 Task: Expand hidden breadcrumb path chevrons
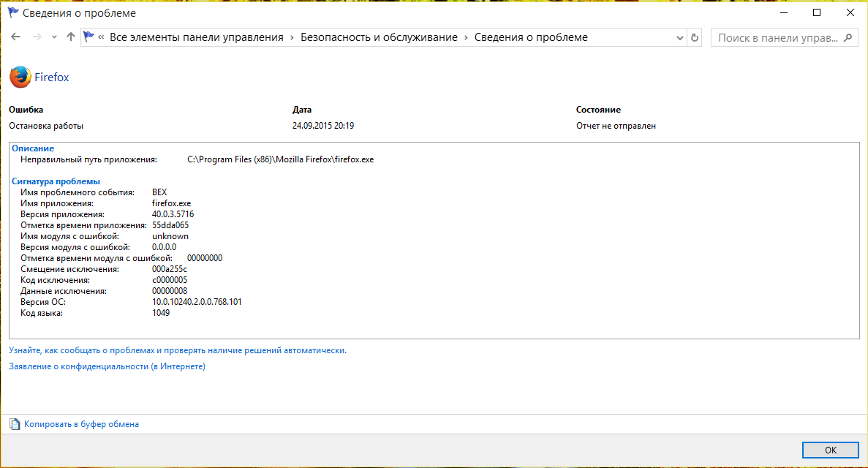[102, 38]
